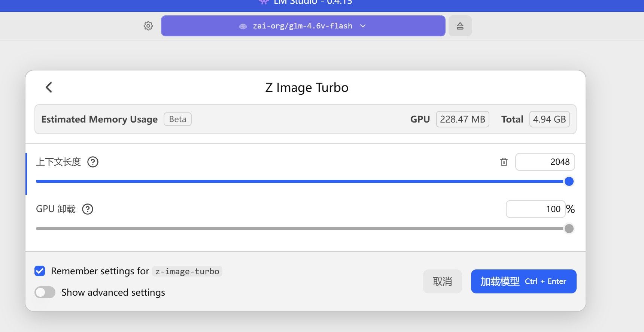Click the Beta badge
Image resolution: width=644 pixels, height=332 pixels.
177,119
